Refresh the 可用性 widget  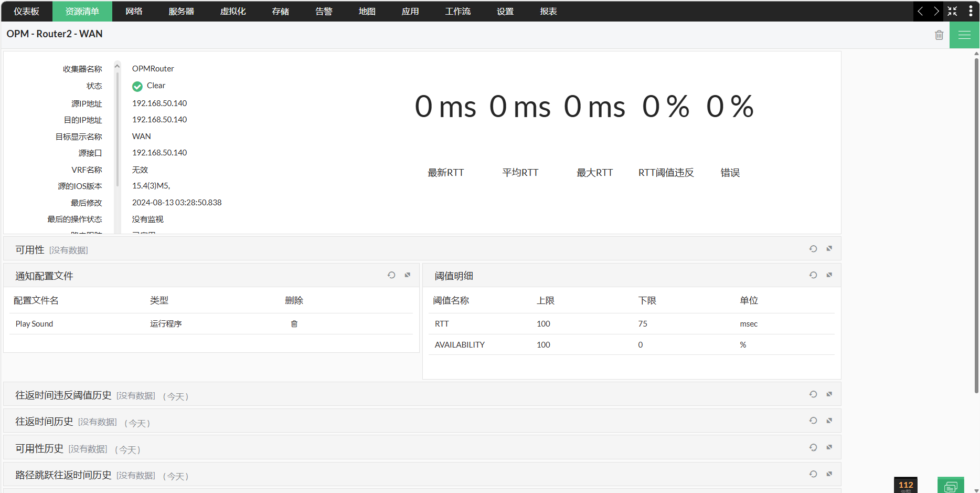click(x=813, y=249)
